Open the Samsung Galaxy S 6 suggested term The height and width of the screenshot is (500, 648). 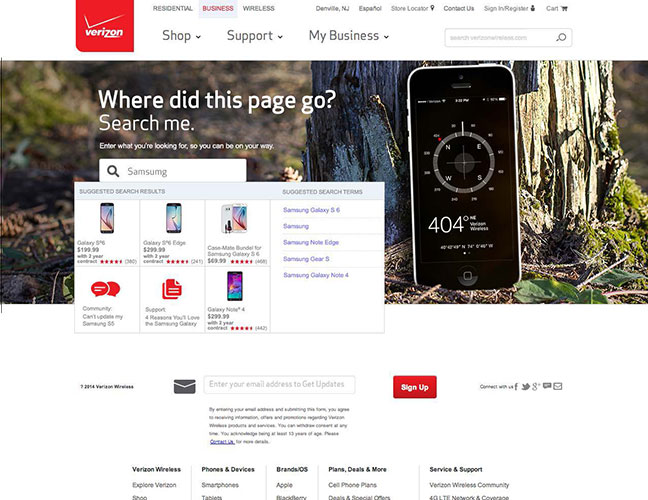[x=311, y=210]
